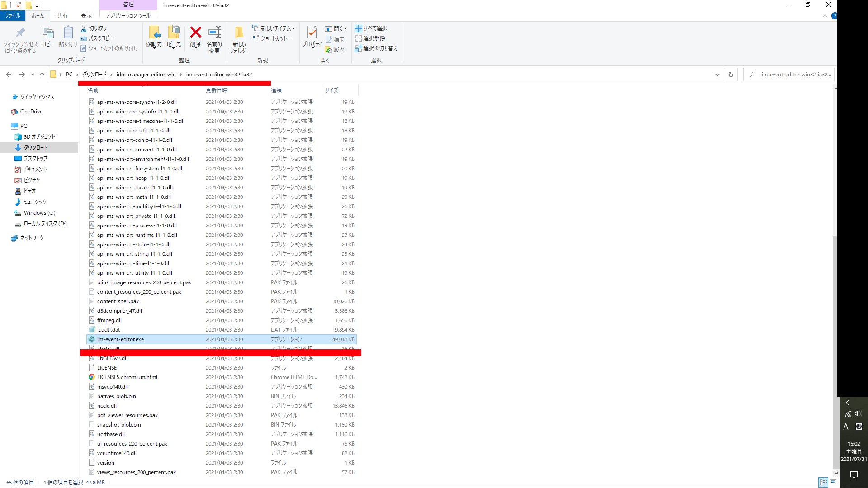Click the red X Delete icon
This screenshot has height=488, width=868.
pyautogui.click(x=195, y=33)
